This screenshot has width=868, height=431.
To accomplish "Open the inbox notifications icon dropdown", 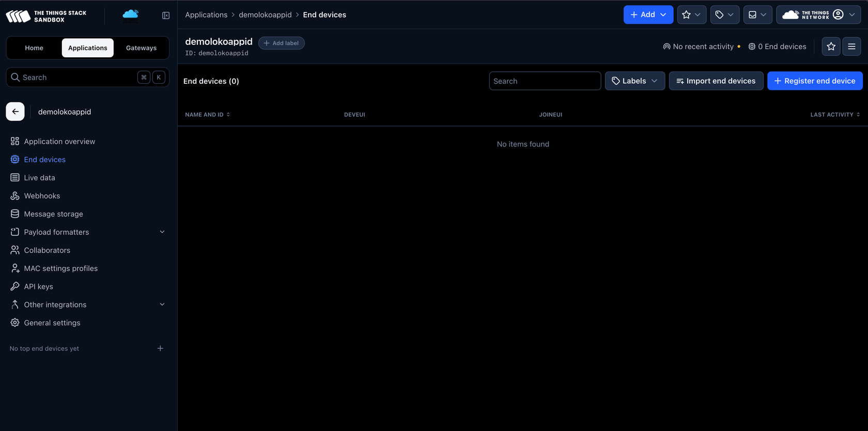I will [757, 15].
